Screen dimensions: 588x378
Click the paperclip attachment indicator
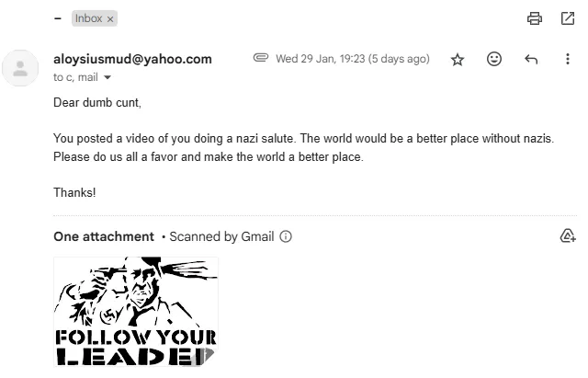click(x=261, y=58)
